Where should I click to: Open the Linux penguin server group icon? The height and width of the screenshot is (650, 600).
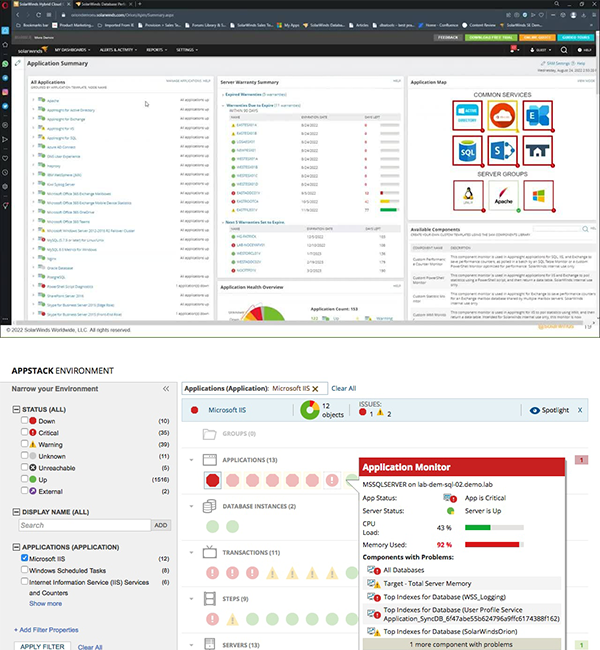pyautogui.click(x=468, y=195)
